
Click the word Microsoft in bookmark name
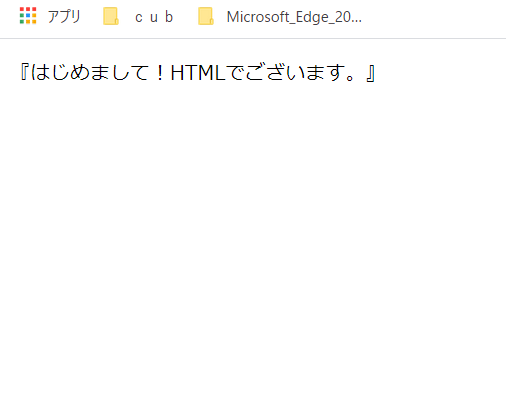[x=257, y=17]
